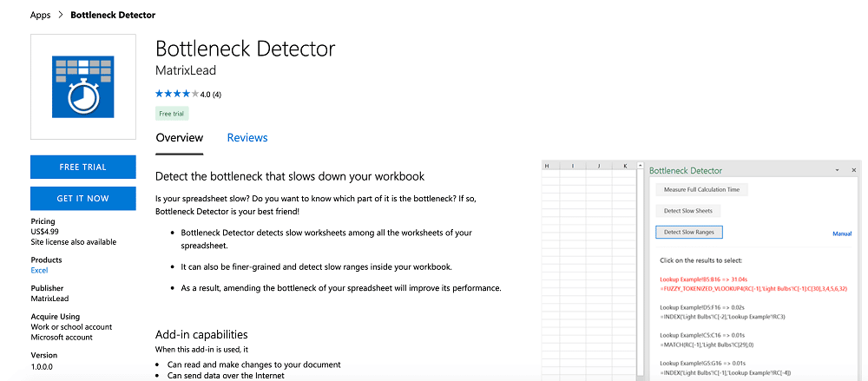
Task: Click the Free trial badge
Action: [172, 114]
